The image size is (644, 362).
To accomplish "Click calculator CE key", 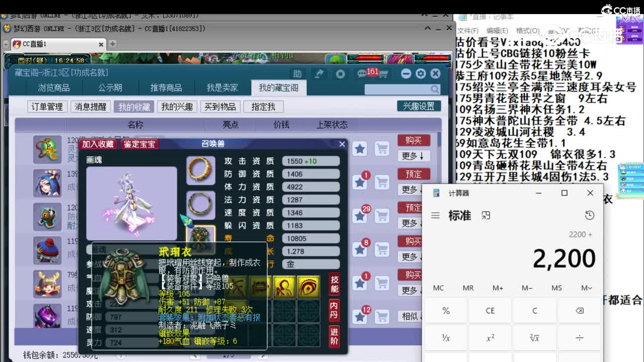I will 490,311.
